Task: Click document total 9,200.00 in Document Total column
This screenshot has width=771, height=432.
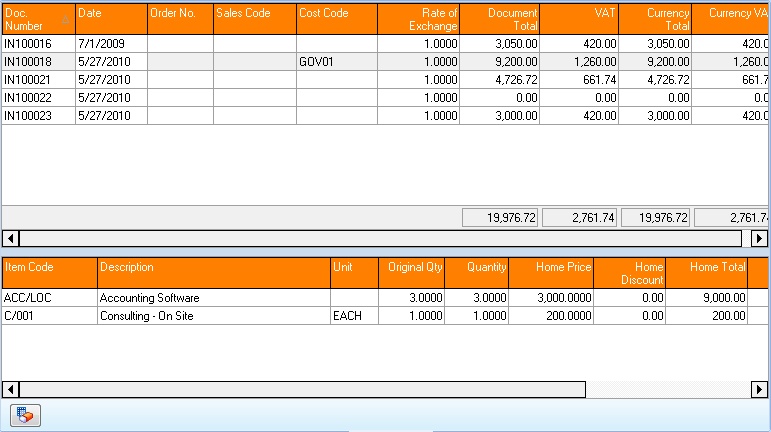Action: (516, 62)
